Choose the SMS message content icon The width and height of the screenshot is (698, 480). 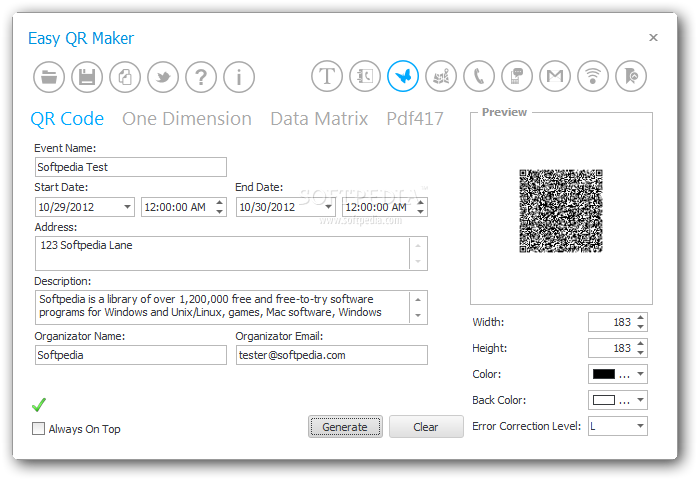tap(517, 76)
